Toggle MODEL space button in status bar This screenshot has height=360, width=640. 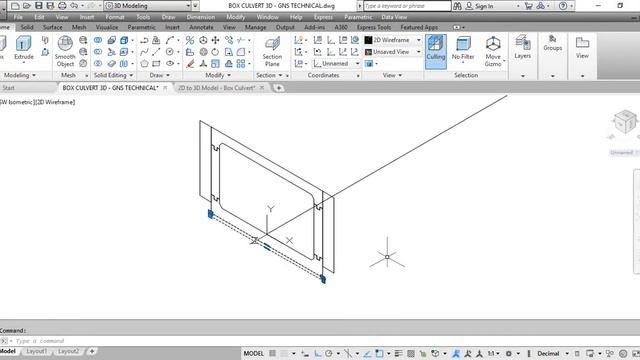[253, 353]
